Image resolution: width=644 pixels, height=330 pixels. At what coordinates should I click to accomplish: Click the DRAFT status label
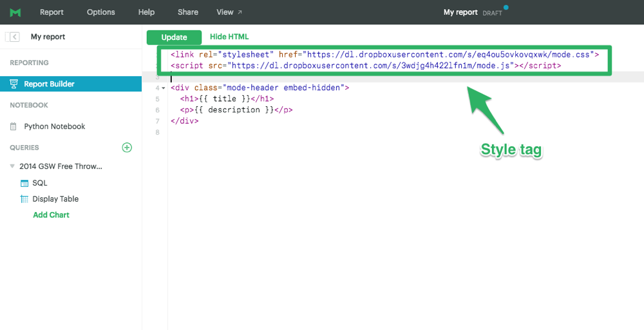(492, 13)
